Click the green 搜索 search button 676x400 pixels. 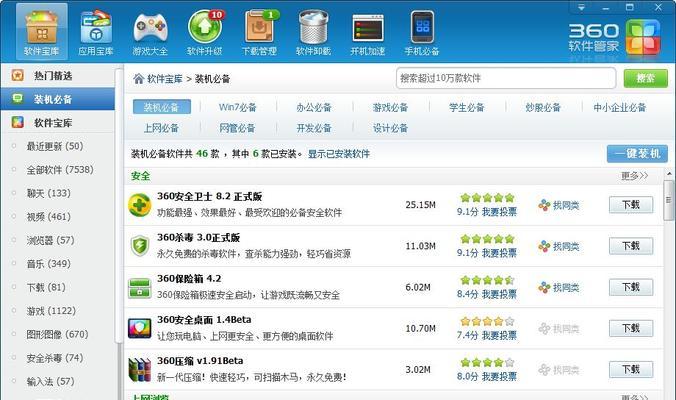(645, 78)
